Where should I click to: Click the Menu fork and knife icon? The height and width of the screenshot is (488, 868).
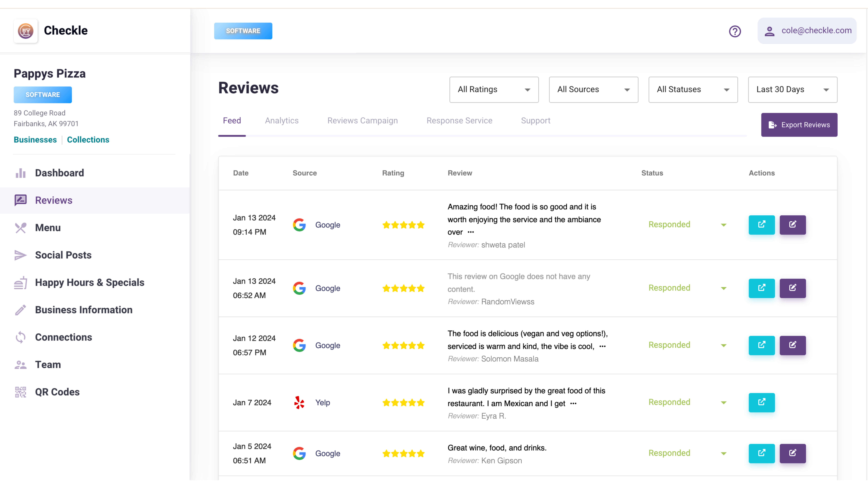click(21, 228)
